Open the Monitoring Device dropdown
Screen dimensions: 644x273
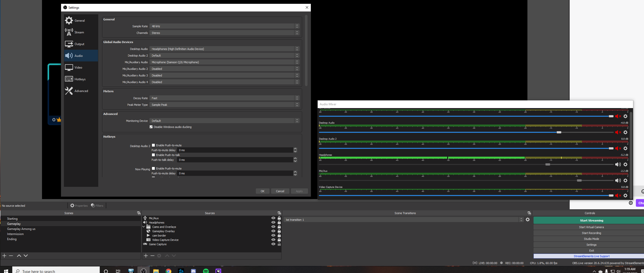(225, 121)
